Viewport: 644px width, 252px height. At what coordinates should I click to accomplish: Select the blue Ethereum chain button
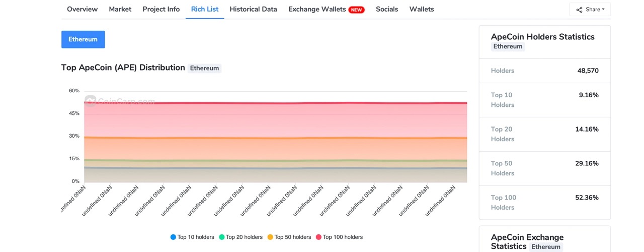coord(83,39)
